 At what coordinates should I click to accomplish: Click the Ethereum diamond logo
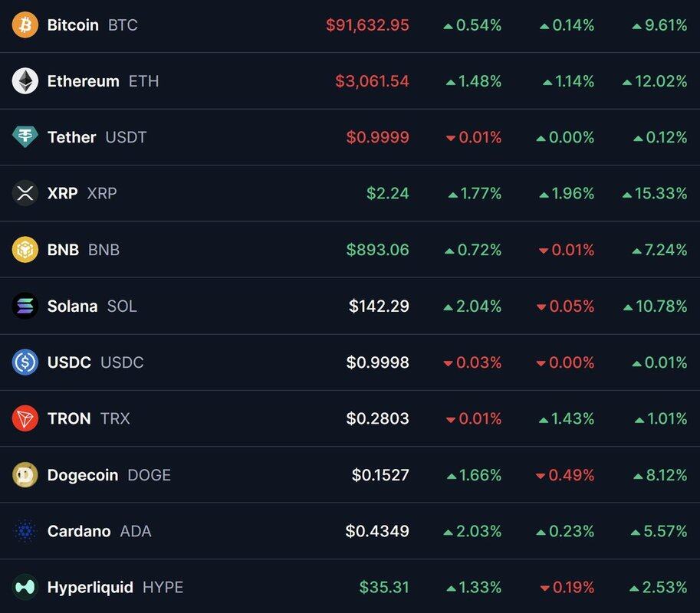coord(25,81)
